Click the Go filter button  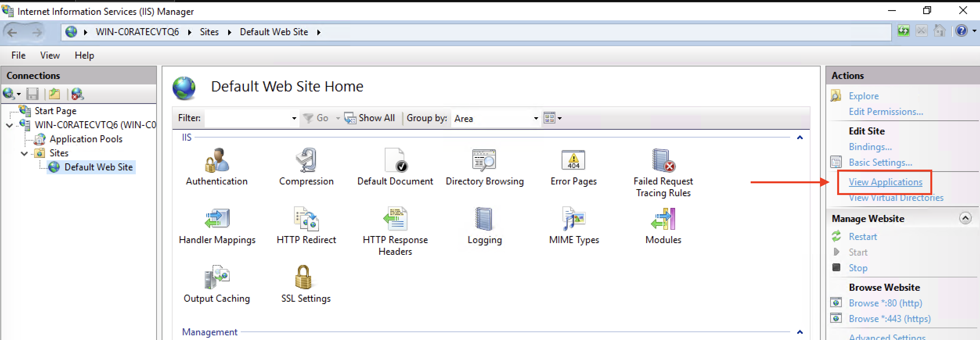[x=316, y=118]
